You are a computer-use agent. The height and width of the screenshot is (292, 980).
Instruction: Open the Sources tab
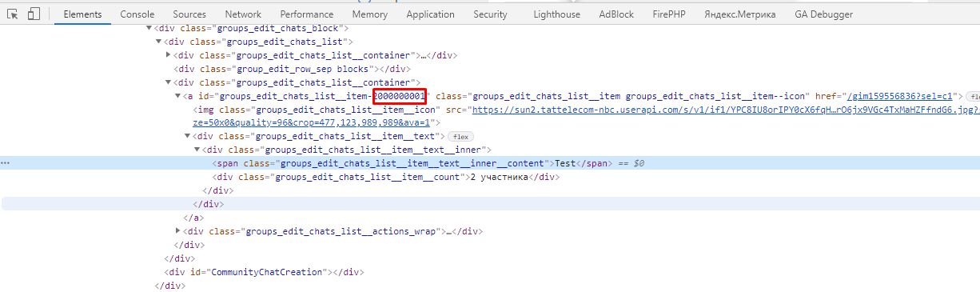(189, 14)
